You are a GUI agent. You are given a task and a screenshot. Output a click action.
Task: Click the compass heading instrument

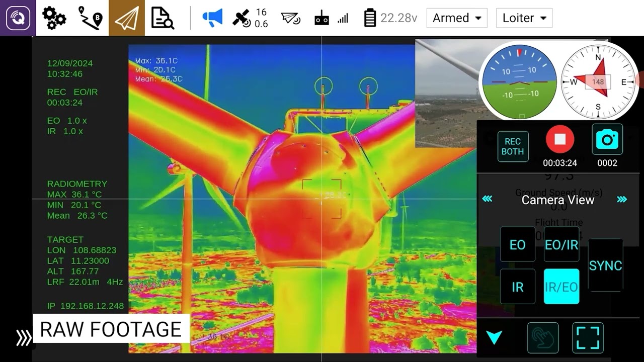[x=598, y=81]
